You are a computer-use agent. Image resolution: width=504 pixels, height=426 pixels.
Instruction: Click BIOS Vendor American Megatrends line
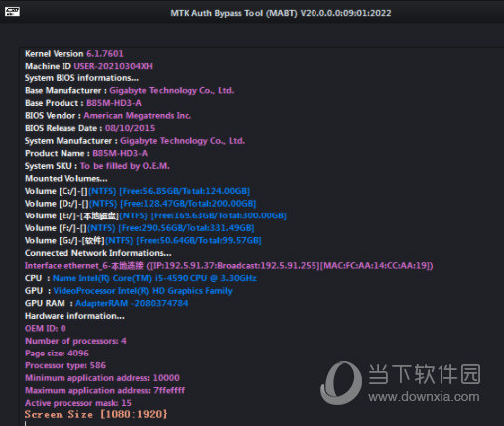pos(108,116)
